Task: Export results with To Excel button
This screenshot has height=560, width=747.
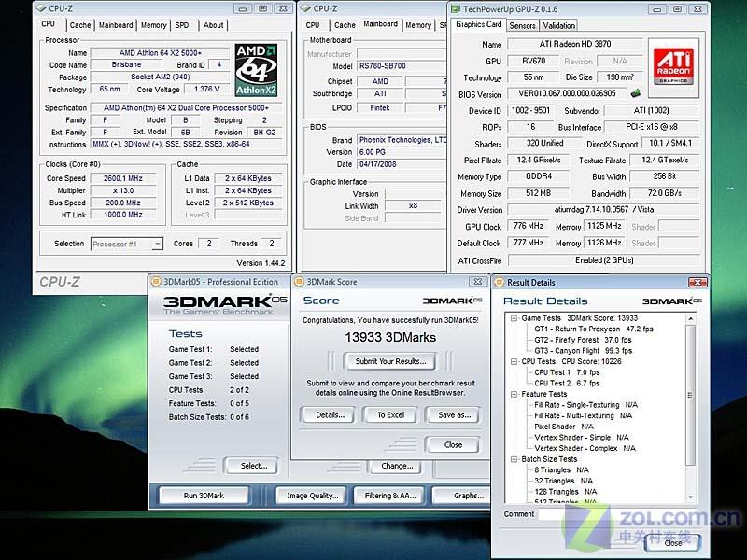Action: [390, 415]
